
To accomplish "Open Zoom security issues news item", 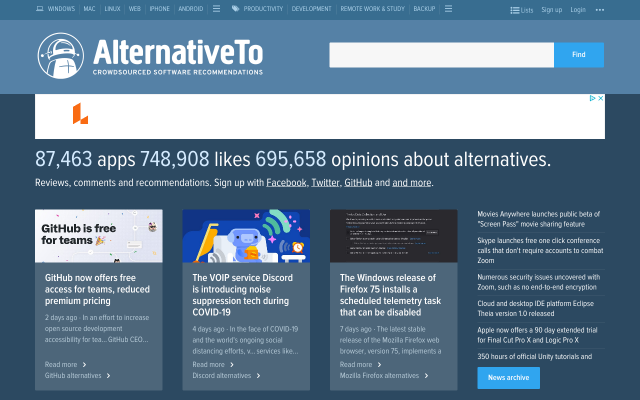I will pyautogui.click(x=538, y=282).
